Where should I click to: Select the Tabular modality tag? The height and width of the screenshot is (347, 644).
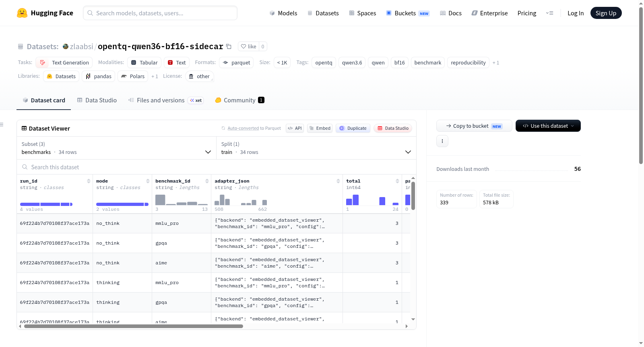coord(144,62)
